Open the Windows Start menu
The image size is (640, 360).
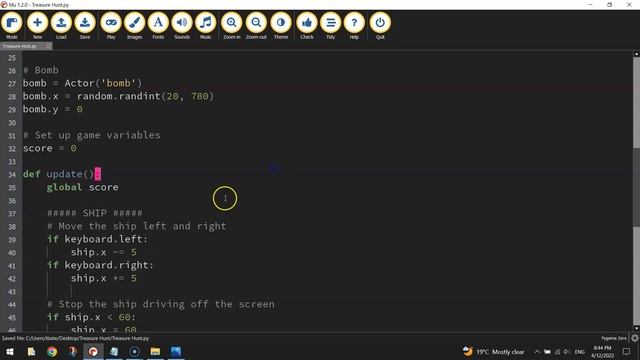(9, 352)
